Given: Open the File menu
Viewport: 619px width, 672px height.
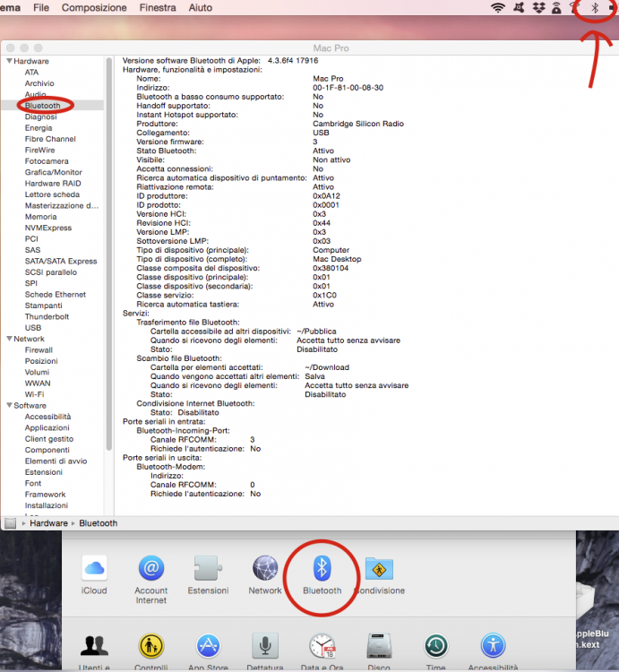Looking at the screenshot, I should point(41,8).
